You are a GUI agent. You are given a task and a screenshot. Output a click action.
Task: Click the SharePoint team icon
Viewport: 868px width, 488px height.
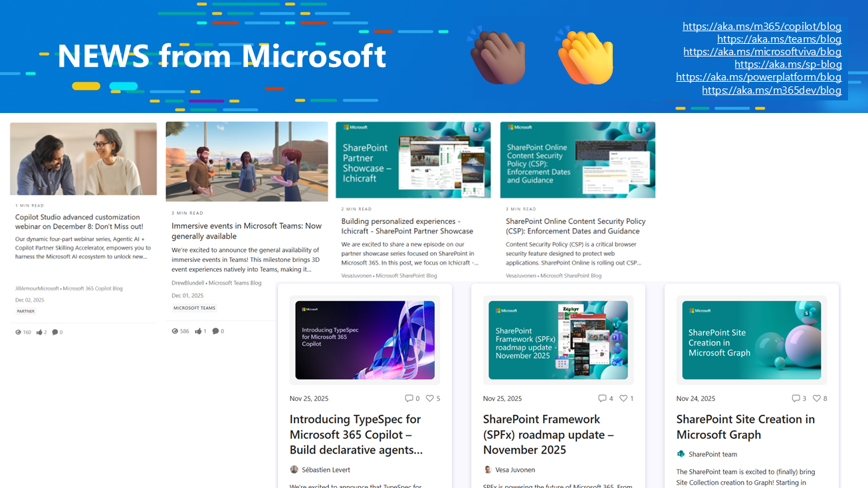pos(681,454)
